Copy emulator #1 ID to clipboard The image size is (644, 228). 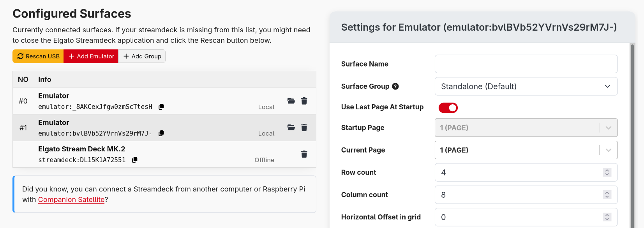(x=161, y=133)
